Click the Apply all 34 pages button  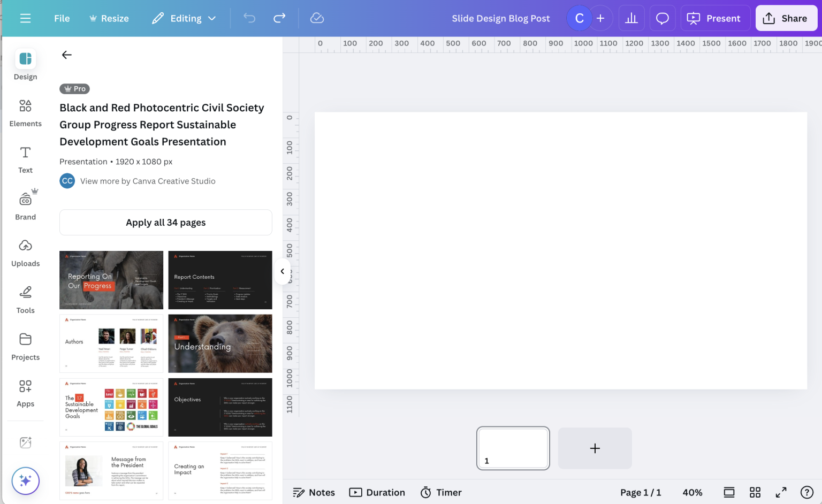pyautogui.click(x=165, y=222)
